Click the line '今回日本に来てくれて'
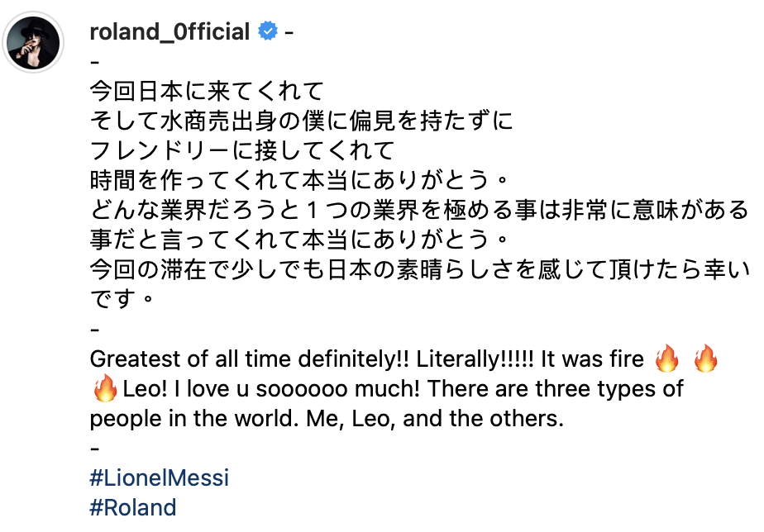Image resolution: width=764 pixels, height=532 pixels. 205,91
